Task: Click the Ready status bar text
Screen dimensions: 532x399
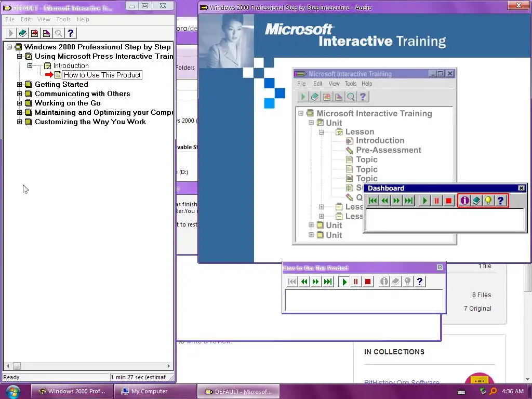Action: click(x=11, y=377)
